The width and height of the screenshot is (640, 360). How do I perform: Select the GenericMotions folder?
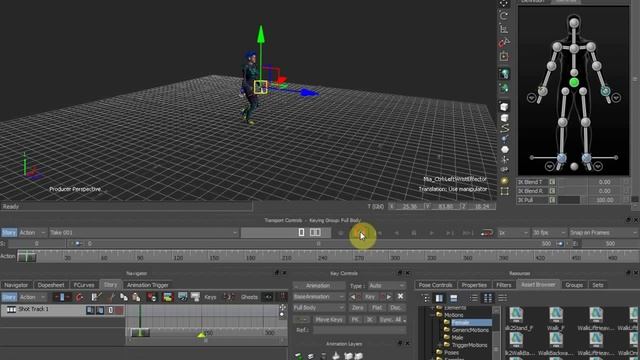(470, 330)
